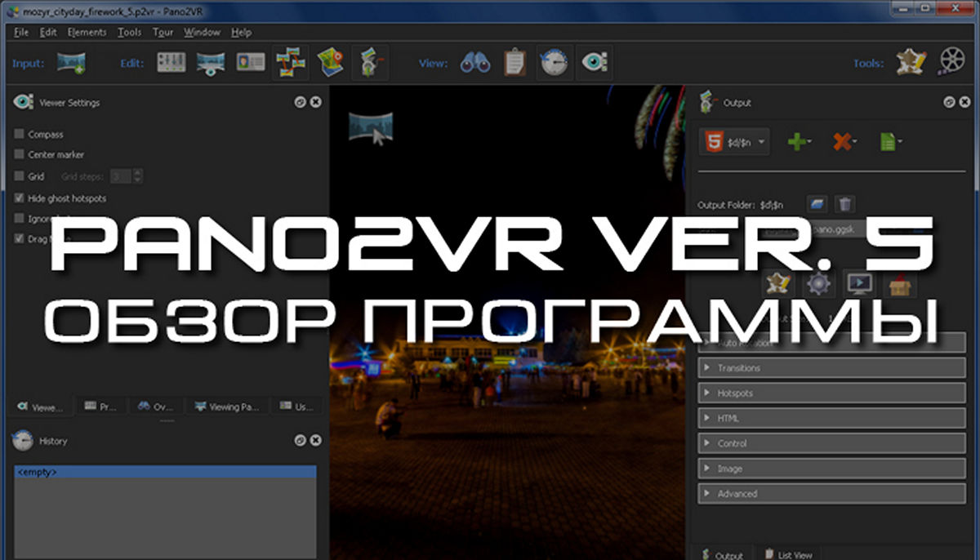Select the <empty> entry in History list

point(164,472)
